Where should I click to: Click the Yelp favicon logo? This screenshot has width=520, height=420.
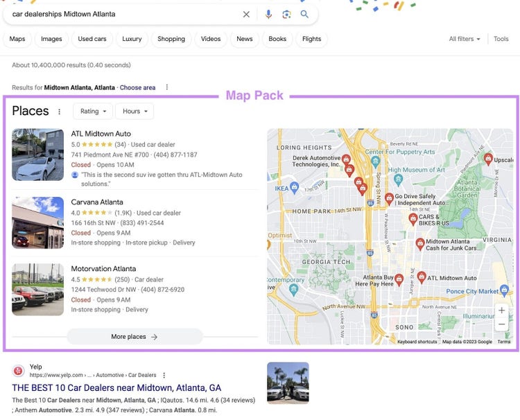tap(18, 371)
